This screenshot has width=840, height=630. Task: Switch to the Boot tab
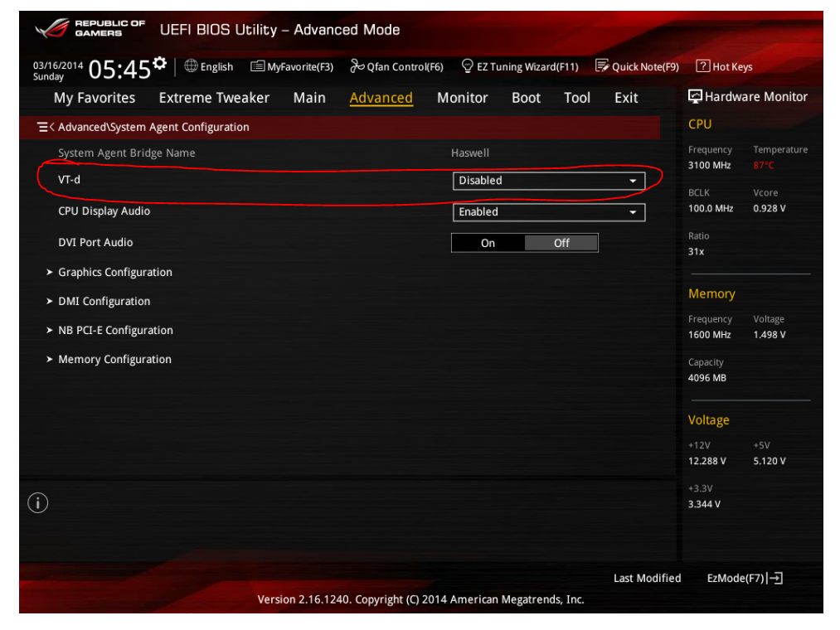coord(526,98)
